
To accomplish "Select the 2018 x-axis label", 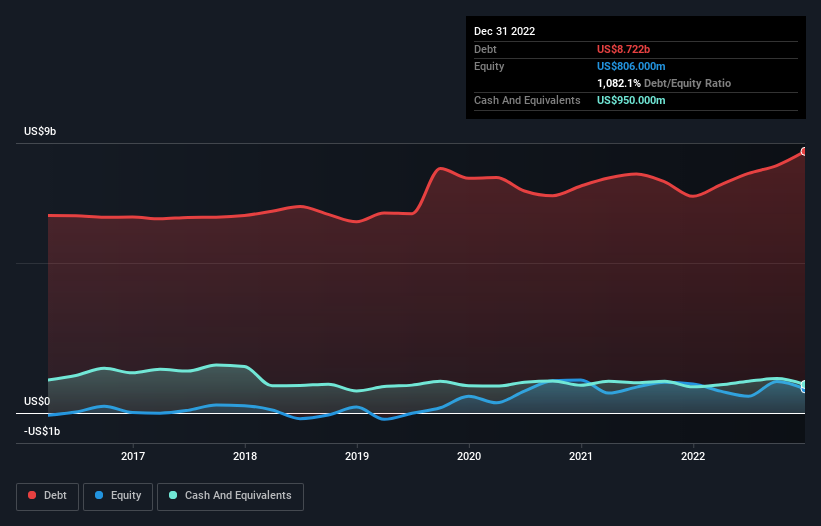I will click(x=245, y=456).
